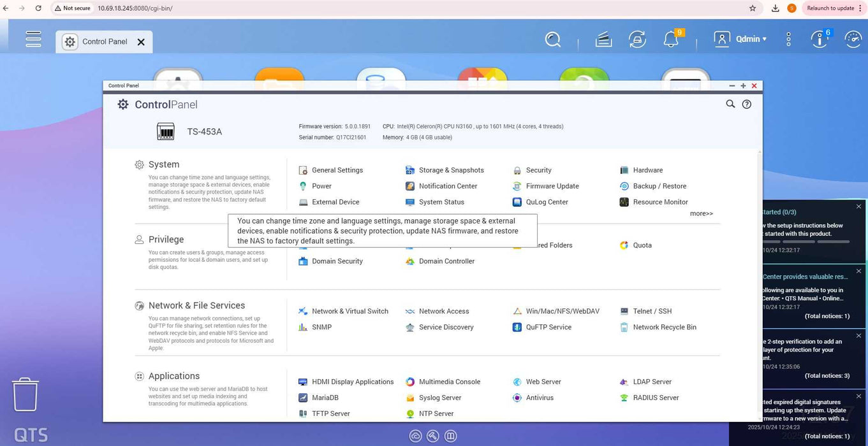Open Win/Mac/NFS/WebDAV settings

pos(557,312)
